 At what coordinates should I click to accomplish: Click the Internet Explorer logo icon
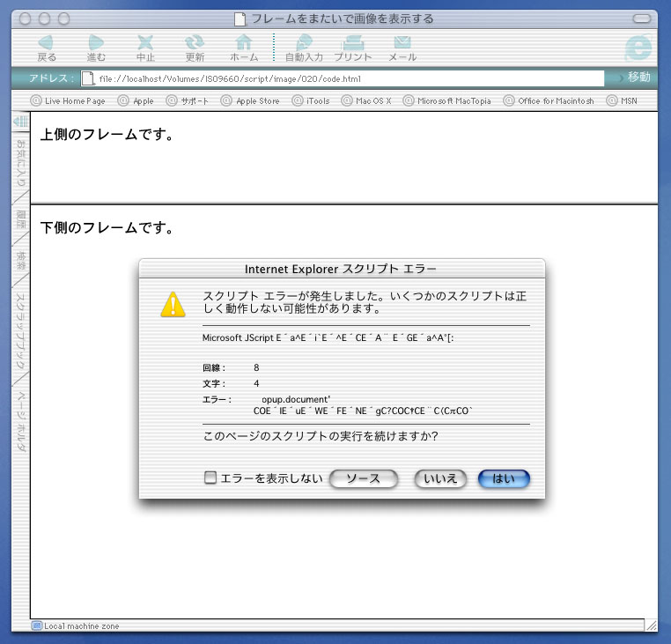pos(638,48)
